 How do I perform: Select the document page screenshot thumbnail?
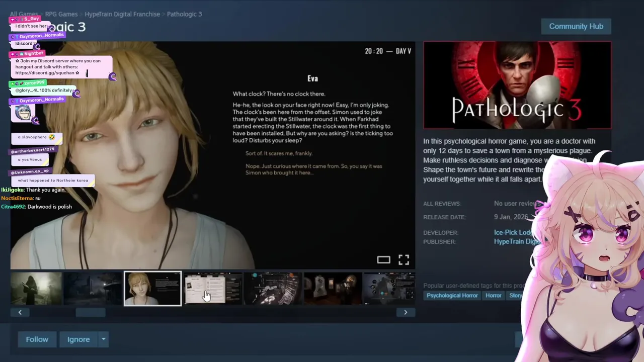213,289
